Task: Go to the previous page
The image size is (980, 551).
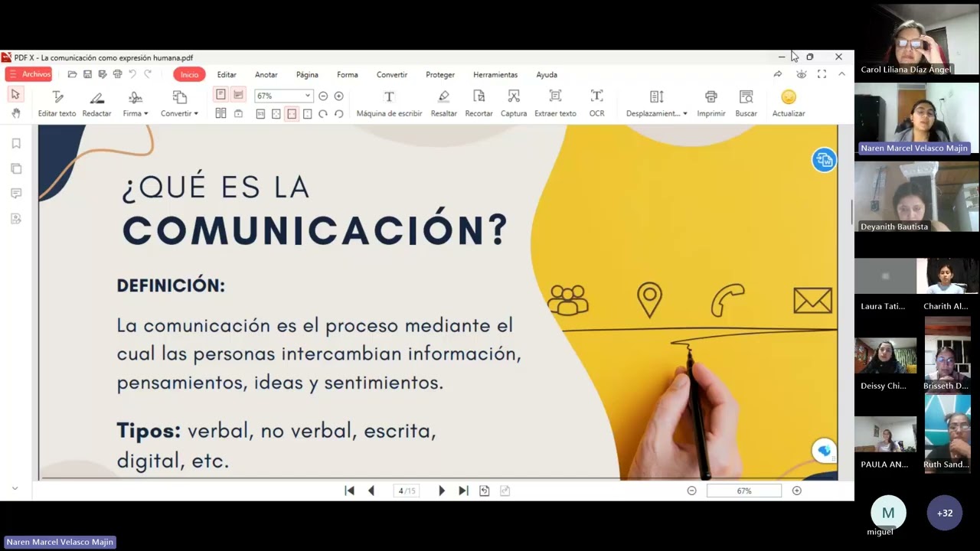Action: tap(371, 491)
